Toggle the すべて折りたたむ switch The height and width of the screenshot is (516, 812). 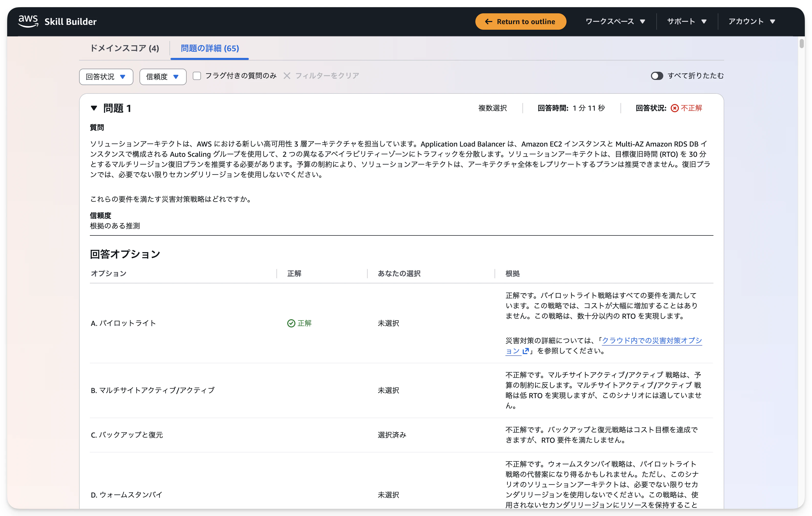point(657,76)
